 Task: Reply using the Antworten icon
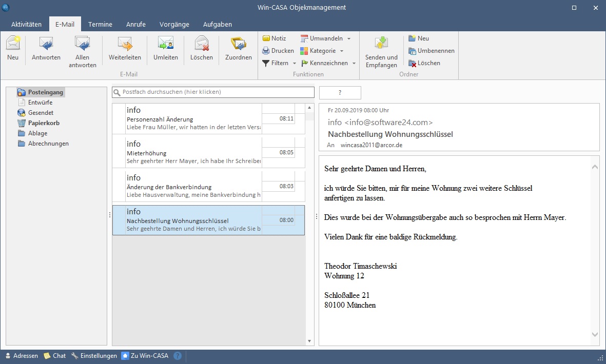coord(46,48)
